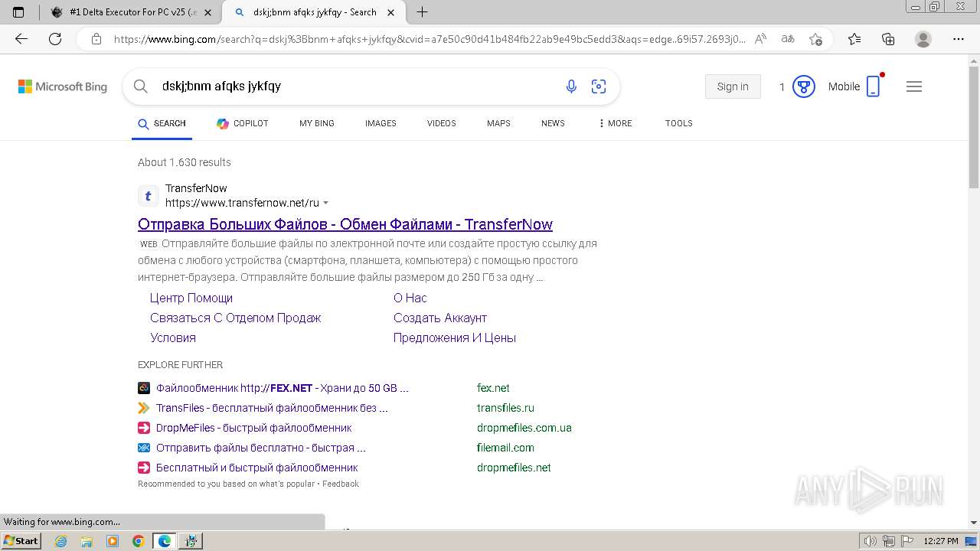Switch to NEWS results
The image size is (980, 551).
point(553,123)
